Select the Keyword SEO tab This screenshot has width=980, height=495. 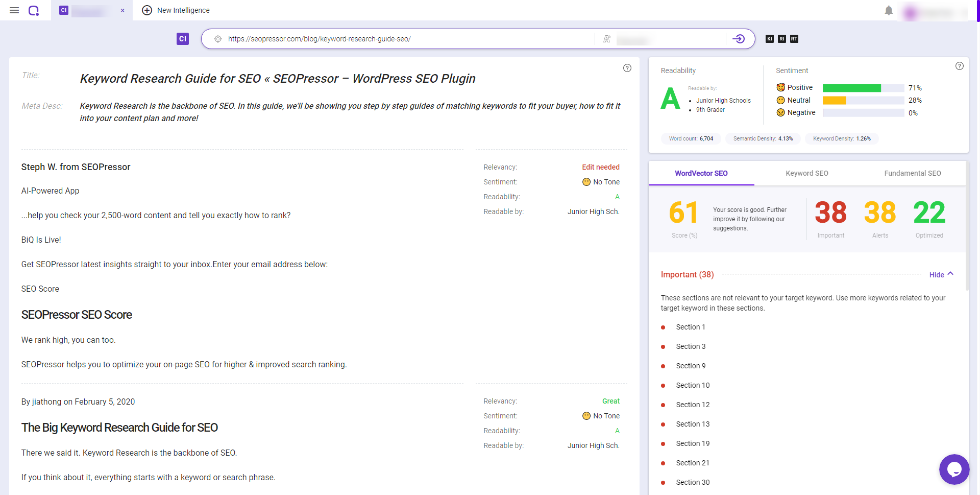point(807,173)
